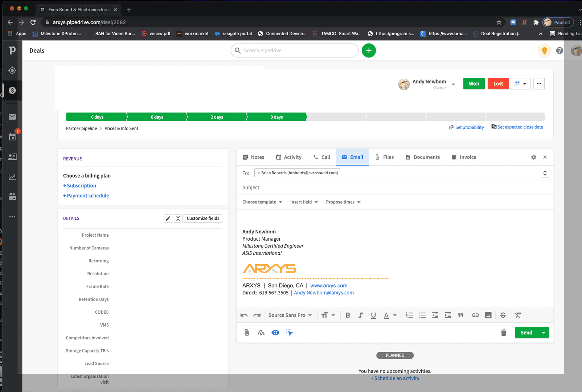Switch to the Activity tab

pyautogui.click(x=289, y=157)
